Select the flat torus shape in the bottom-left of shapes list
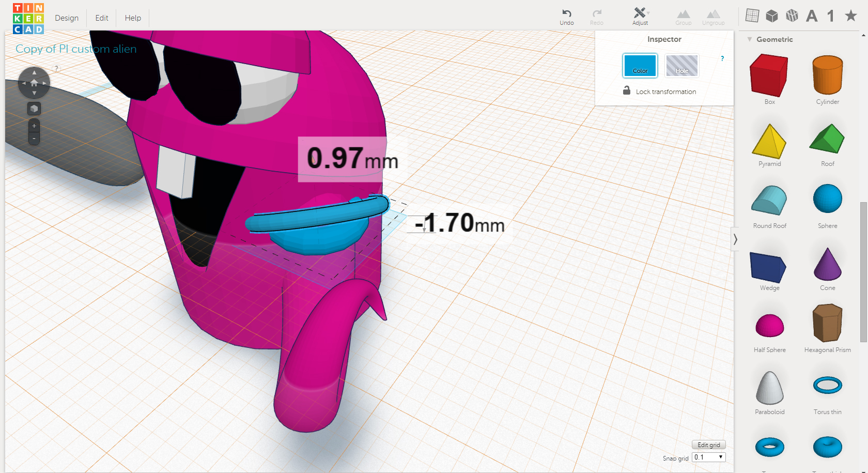Screen dimensions: 868x473 (x=770, y=447)
